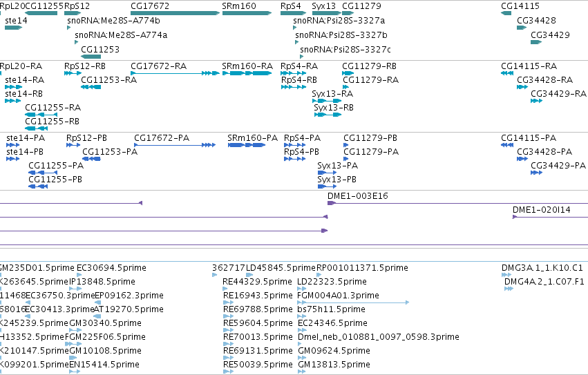This screenshot has height=375, width=588.
Task: Click the IP13848.5prime EST entry
Action: coord(75,289)
